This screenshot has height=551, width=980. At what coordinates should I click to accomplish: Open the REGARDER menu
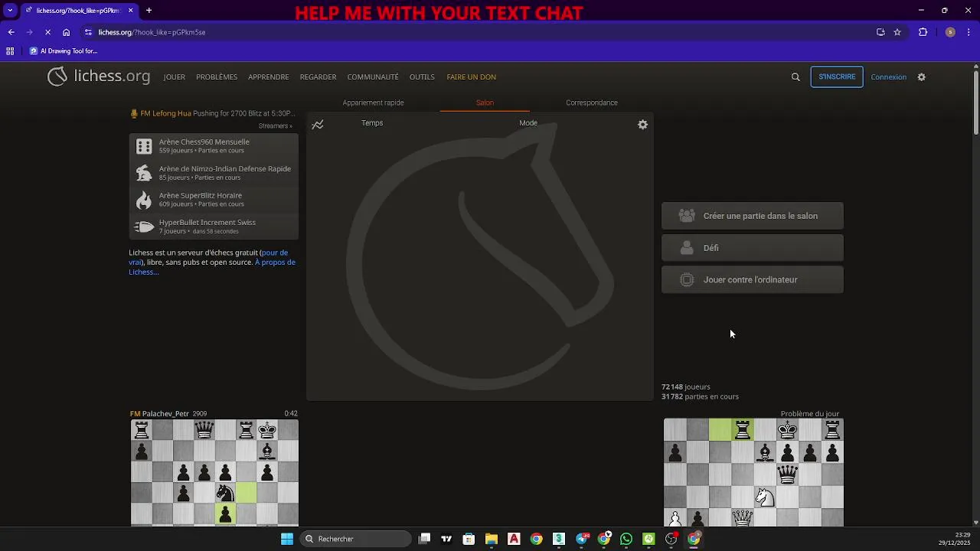coord(318,77)
